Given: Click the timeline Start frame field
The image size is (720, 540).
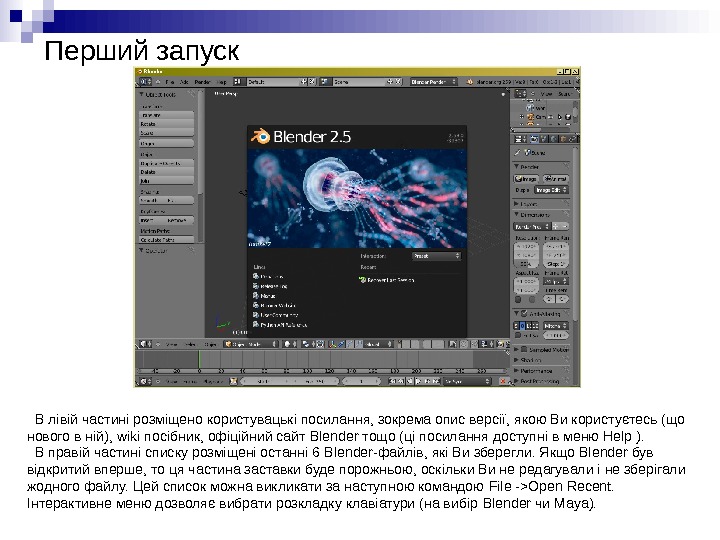Looking at the screenshot, I should (x=265, y=381).
